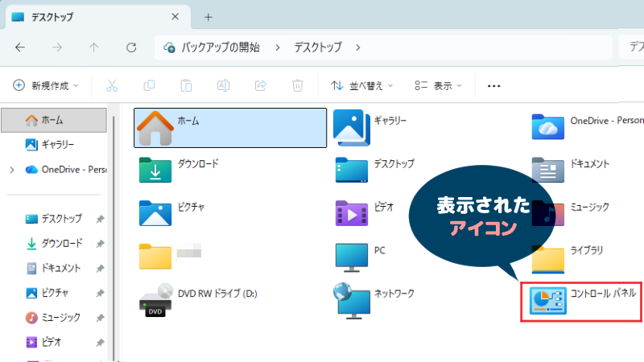Expand OneDrive in the sidebar tree
Image resolution: width=644 pixels, height=362 pixels.
tap(12, 170)
